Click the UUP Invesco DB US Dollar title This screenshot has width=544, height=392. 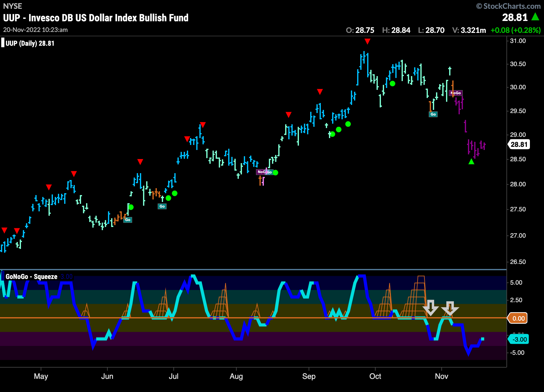(96, 18)
